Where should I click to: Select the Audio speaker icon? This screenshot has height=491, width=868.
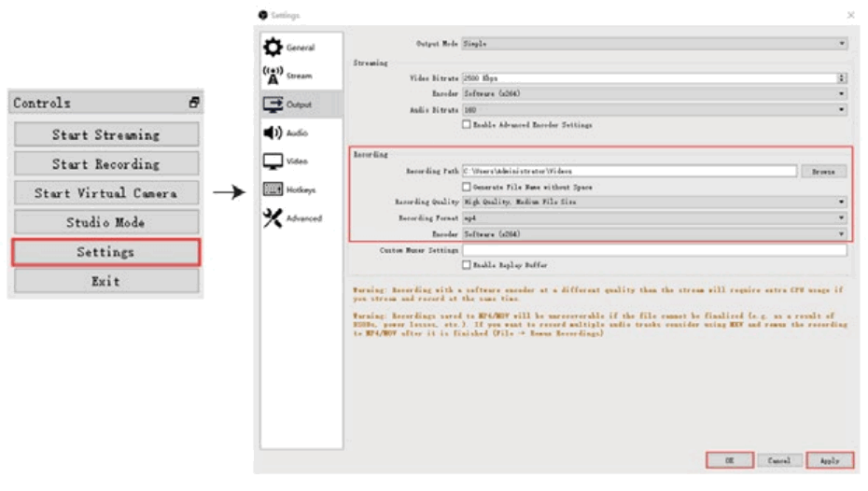tap(273, 133)
